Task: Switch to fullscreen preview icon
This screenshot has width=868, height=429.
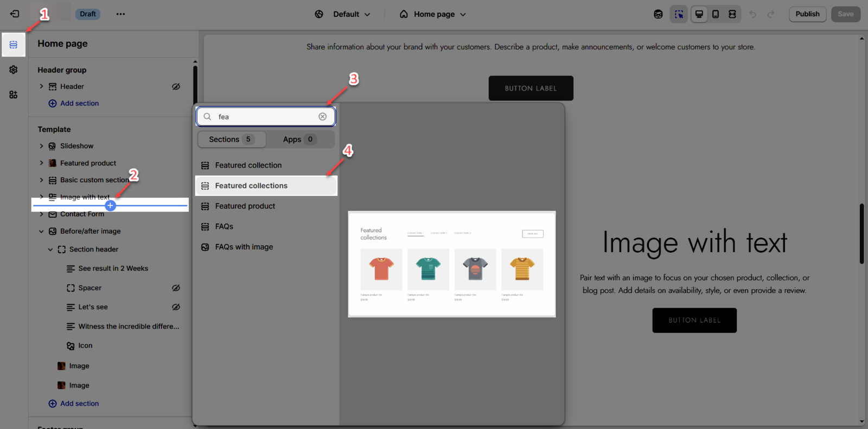Action: (732, 14)
